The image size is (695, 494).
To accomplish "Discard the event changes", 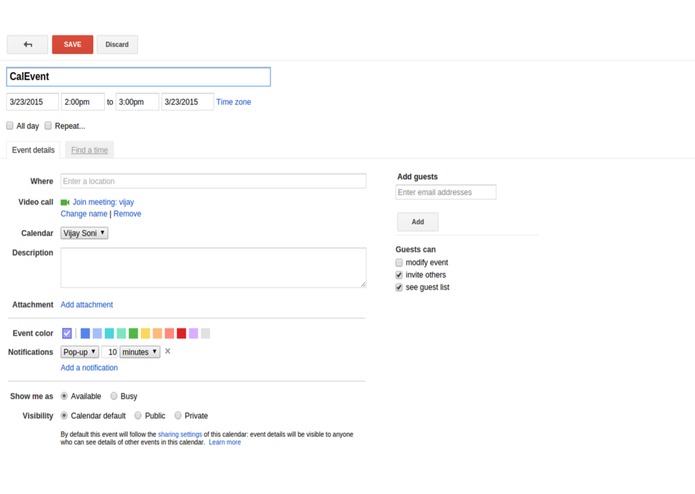I will tap(117, 44).
